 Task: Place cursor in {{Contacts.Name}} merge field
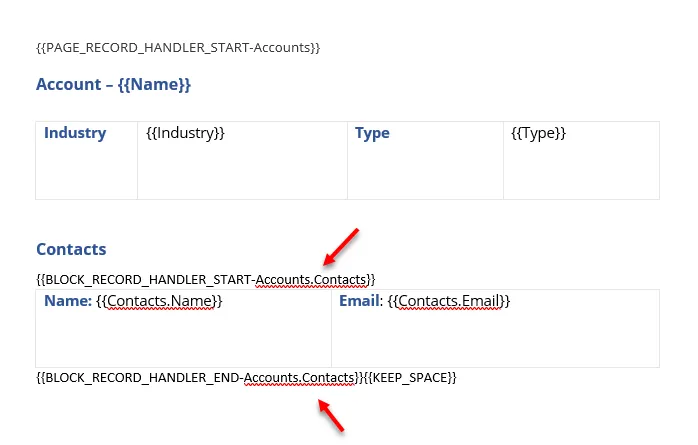159,301
